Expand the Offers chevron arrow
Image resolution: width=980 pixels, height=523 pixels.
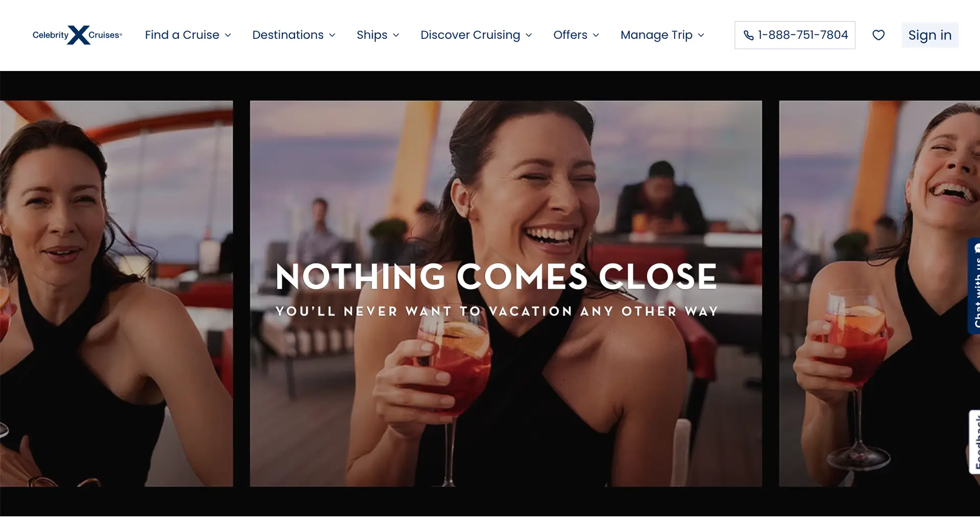(596, 35)
